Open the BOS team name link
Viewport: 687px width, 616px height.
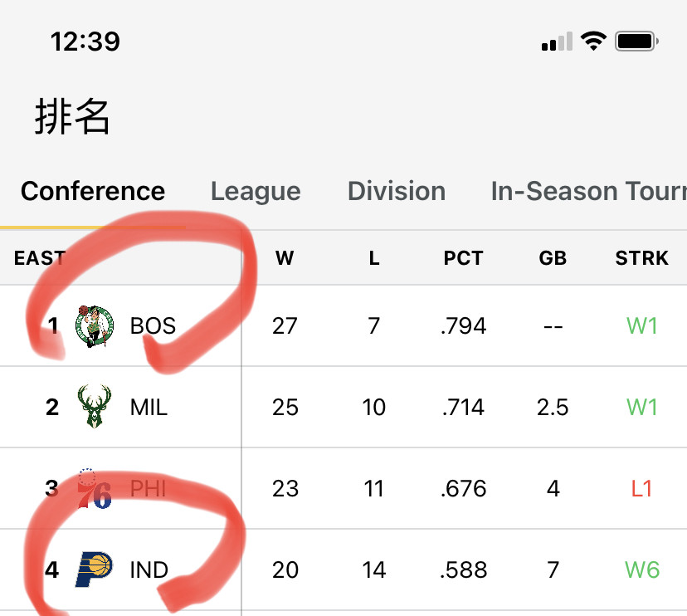point(153,325)
